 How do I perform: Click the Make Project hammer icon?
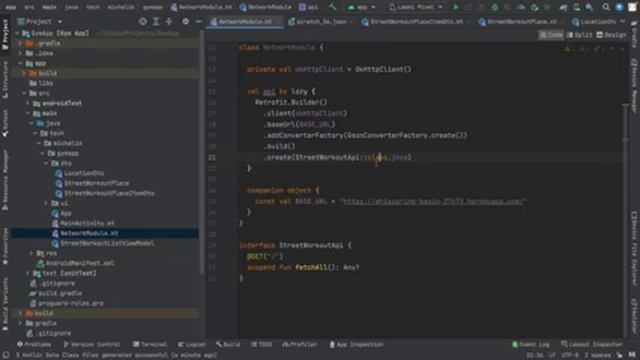click(333, 7)
